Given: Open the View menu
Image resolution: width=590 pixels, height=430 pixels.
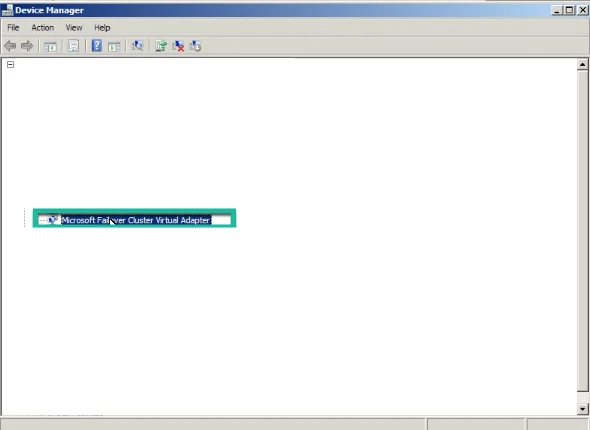Looking at the screenshot, I should 74,28.
